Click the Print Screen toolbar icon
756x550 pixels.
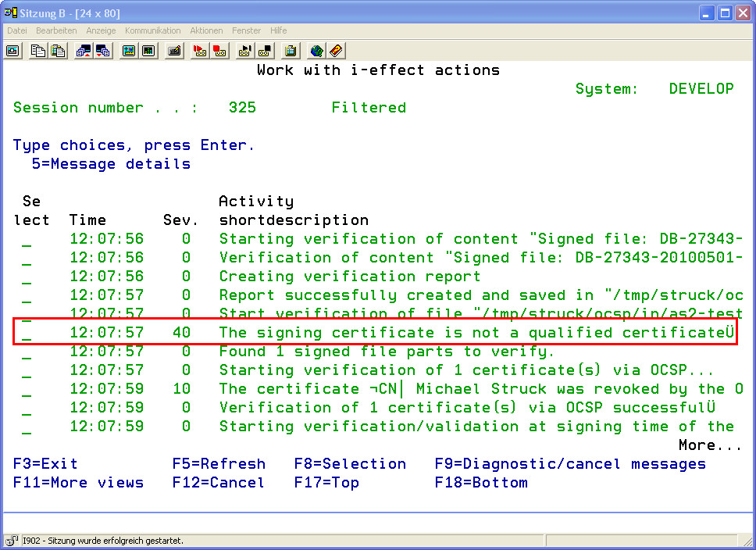13,51
